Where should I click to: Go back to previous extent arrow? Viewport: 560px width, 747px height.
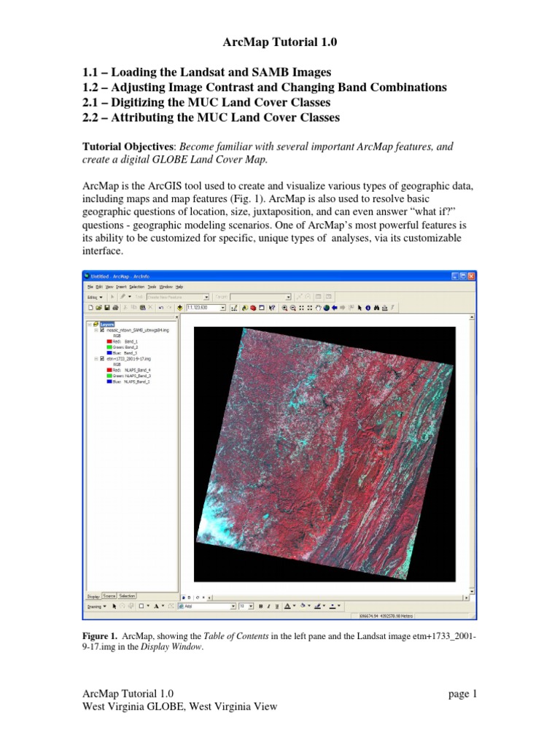(335, 308)
